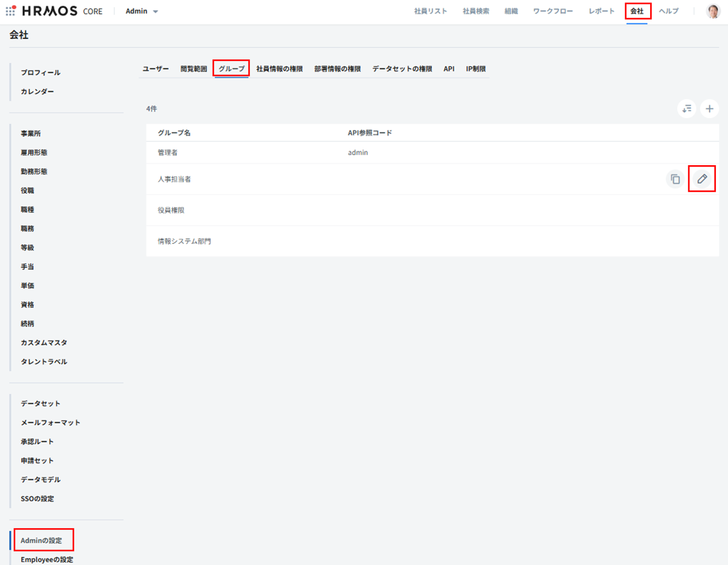Open the user profile avatar
The width and height of the screenshot is (728, 565).
tap(713, 11)
